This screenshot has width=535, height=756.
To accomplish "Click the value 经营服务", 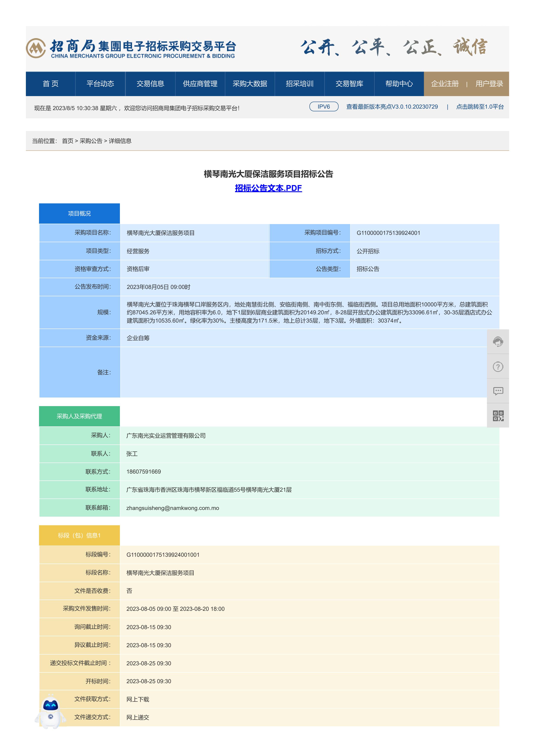I will (x=138, y=251).
